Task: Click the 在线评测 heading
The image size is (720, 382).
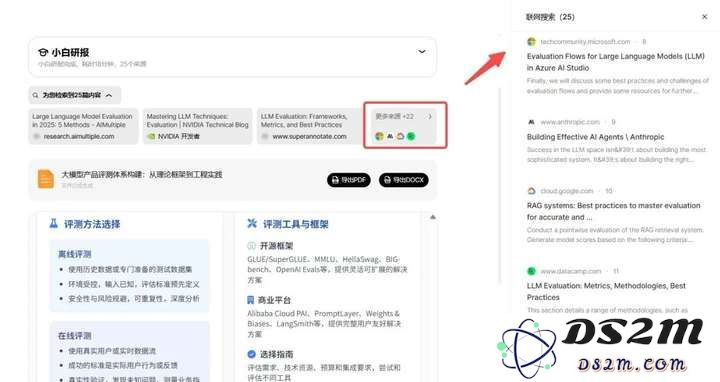Action: [x=74, y=336]
